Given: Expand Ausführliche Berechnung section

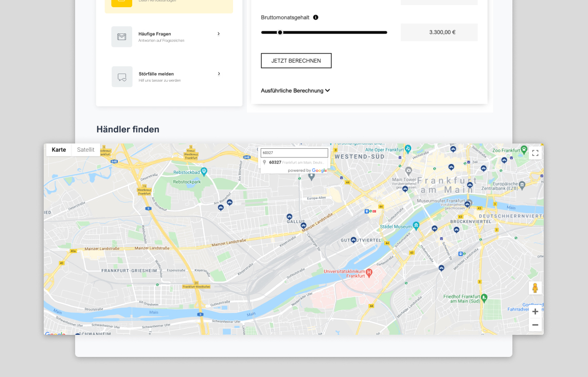Looking at the screenshot, I should 295,91.
